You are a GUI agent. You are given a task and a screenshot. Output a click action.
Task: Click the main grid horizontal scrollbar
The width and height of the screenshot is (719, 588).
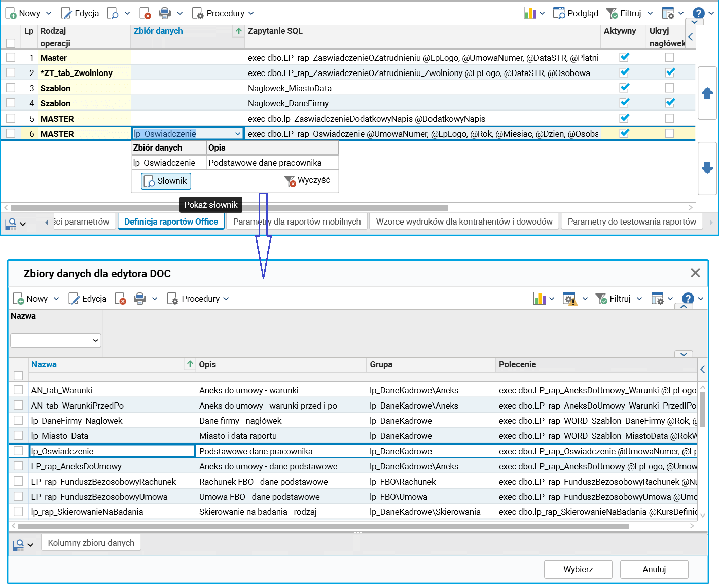pyautogui.click(x=229, y=208)
